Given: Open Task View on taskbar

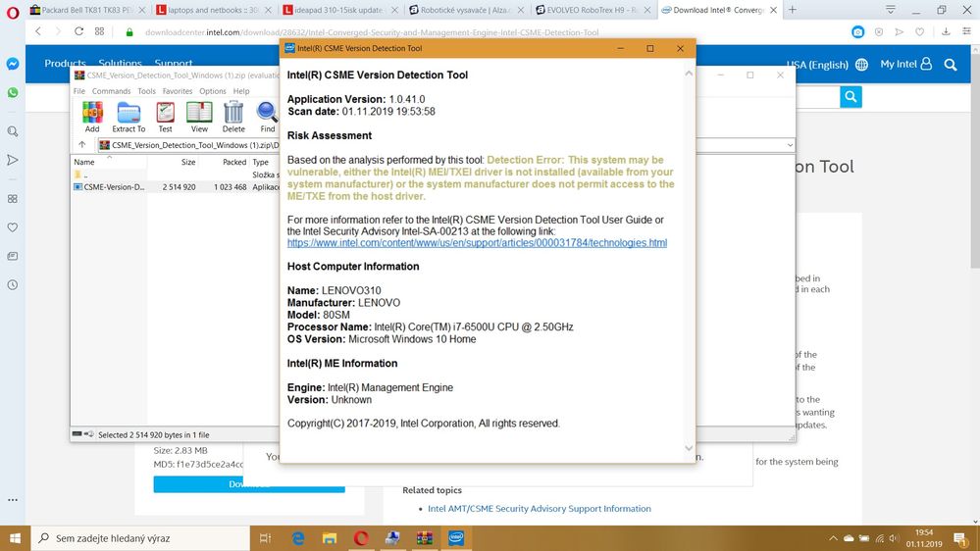Looking at the screenshot, I should (265, 538).
